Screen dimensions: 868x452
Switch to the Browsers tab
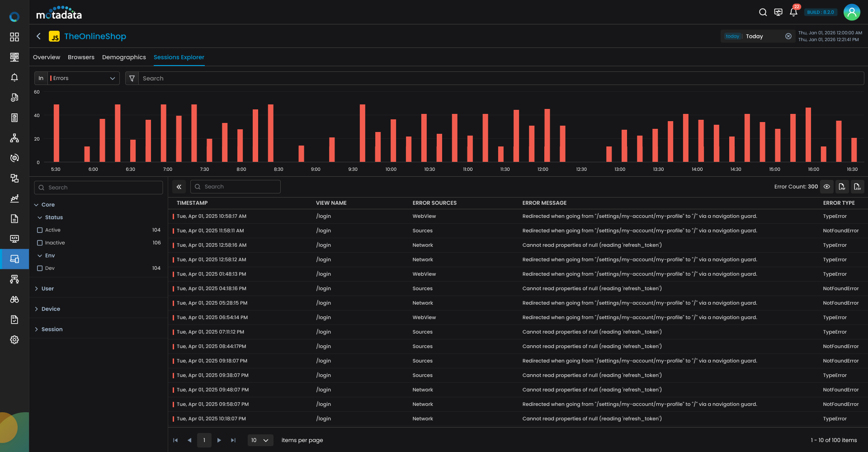pyautogui.click(x=81, y=57)
